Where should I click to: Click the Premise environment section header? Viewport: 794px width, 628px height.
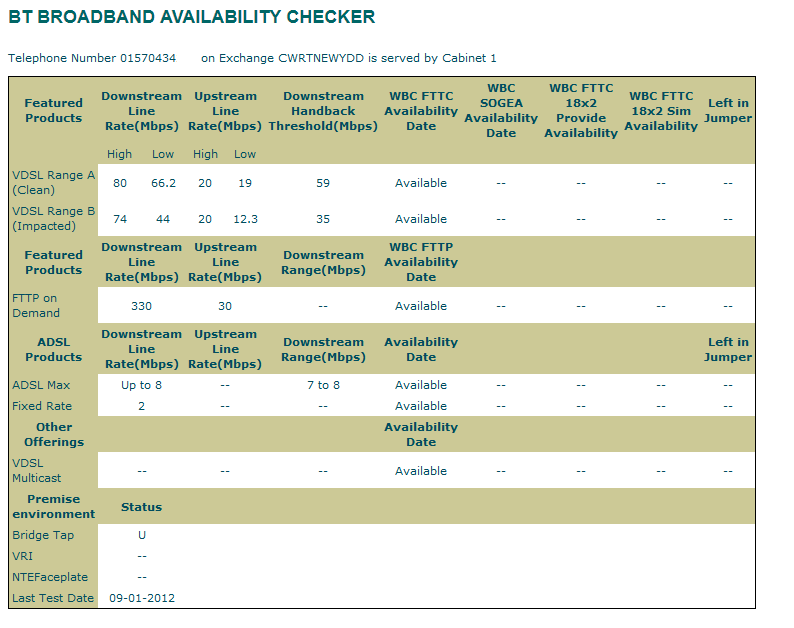point(54,506)
